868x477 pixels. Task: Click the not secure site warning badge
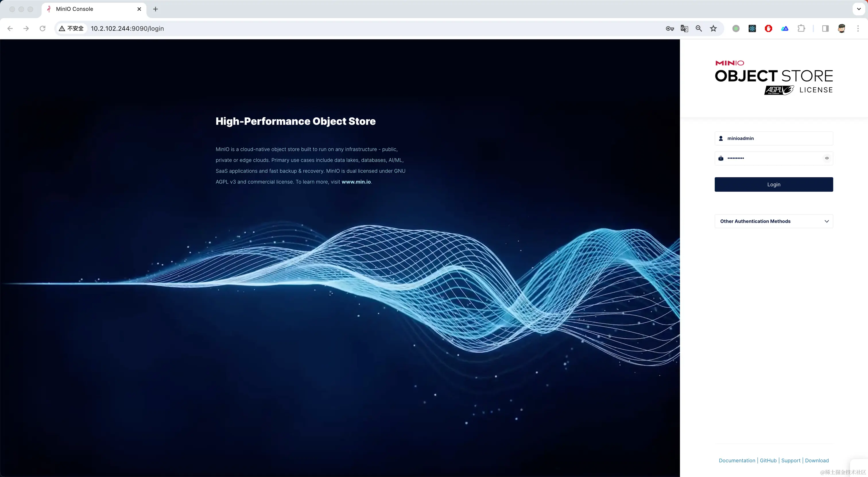click(71, 29)
